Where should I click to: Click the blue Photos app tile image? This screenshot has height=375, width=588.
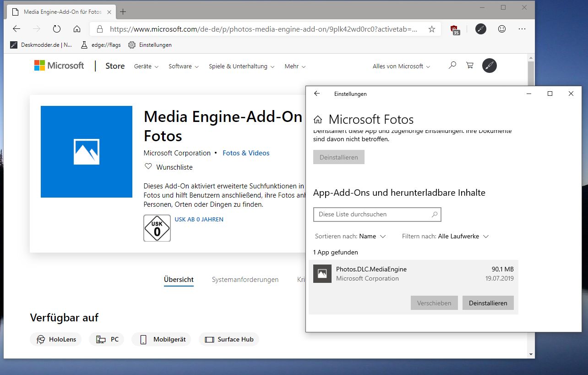87,152
